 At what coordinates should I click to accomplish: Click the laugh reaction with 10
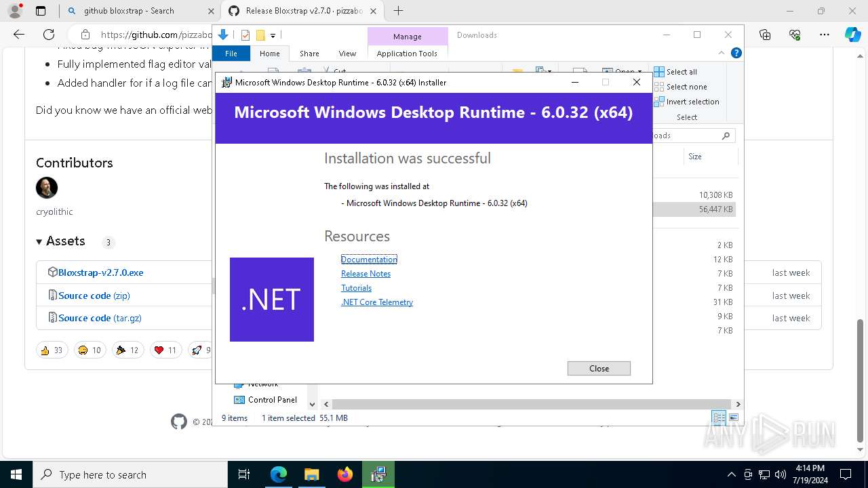[90, 350]
